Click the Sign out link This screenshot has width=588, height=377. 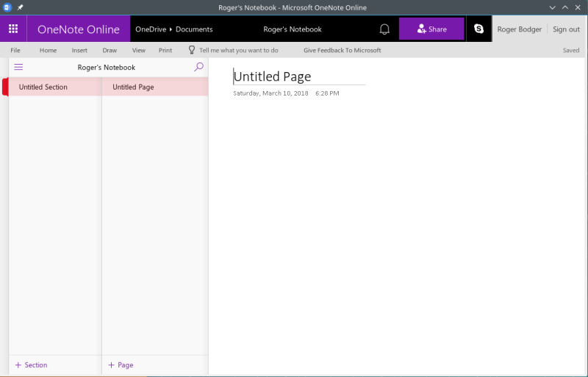pyautogui.click(x=566, y=29)
